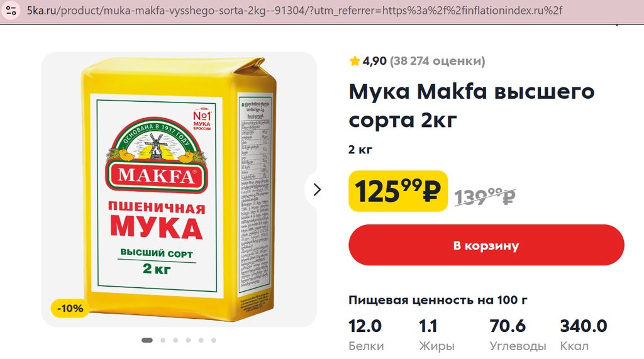
Task: Jump to the last carousel dot
Action: [214, 340]
